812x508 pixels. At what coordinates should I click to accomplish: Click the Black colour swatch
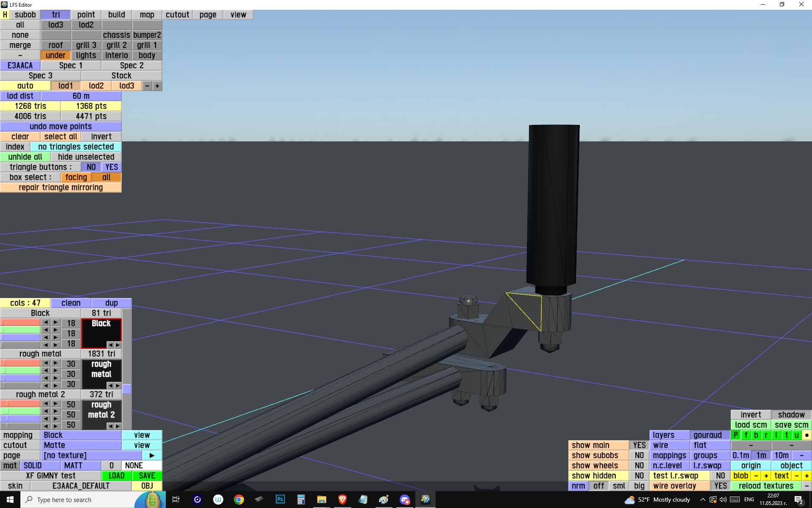click(x=101, y=332)
